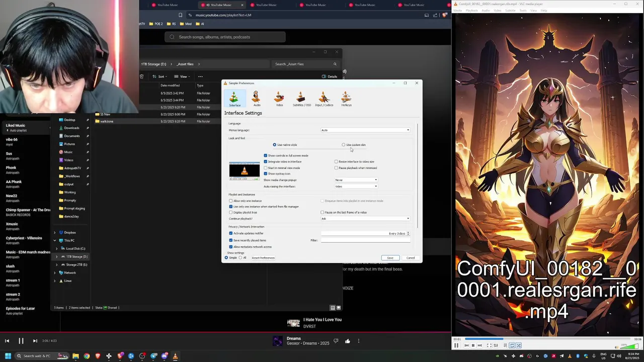Viewport: 644px width, 362px height.
Task: Toggle the Show systray icon checkbox
Action: 266,174
